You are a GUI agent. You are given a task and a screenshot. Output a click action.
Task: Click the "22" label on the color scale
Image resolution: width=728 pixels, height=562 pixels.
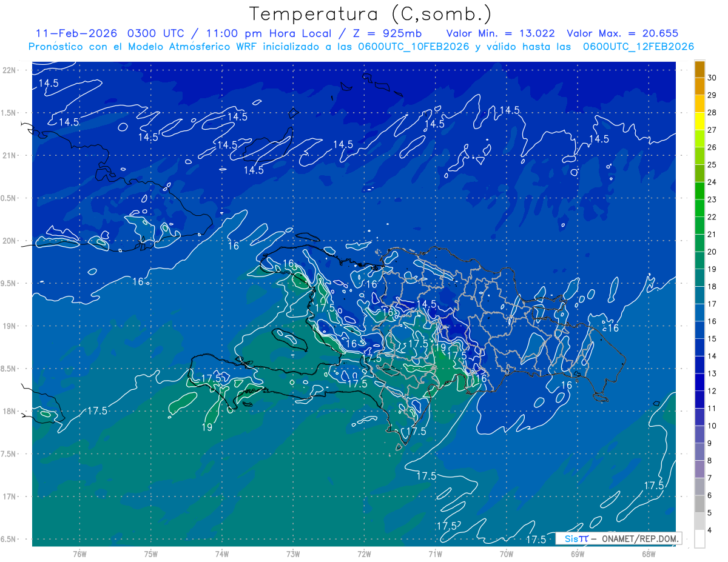712,217
